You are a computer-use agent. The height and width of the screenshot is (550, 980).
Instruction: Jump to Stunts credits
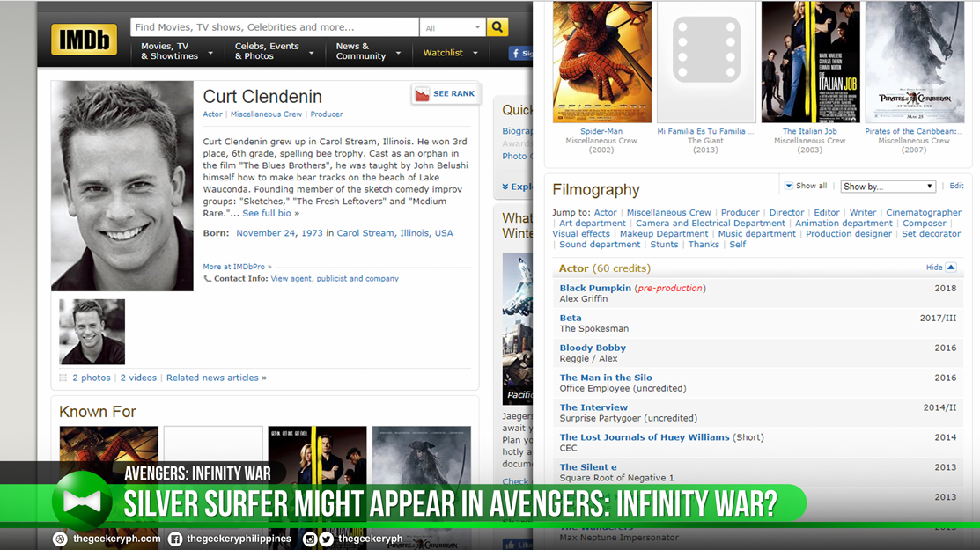pos(664,245)
